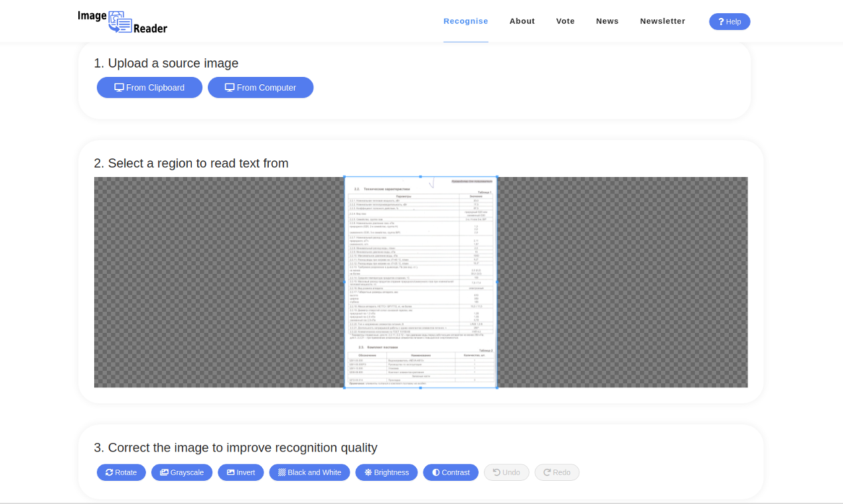The width and height of the screenshot is (843, 504).
Task: Rotate the uploaded image
Action: [121, 472]
